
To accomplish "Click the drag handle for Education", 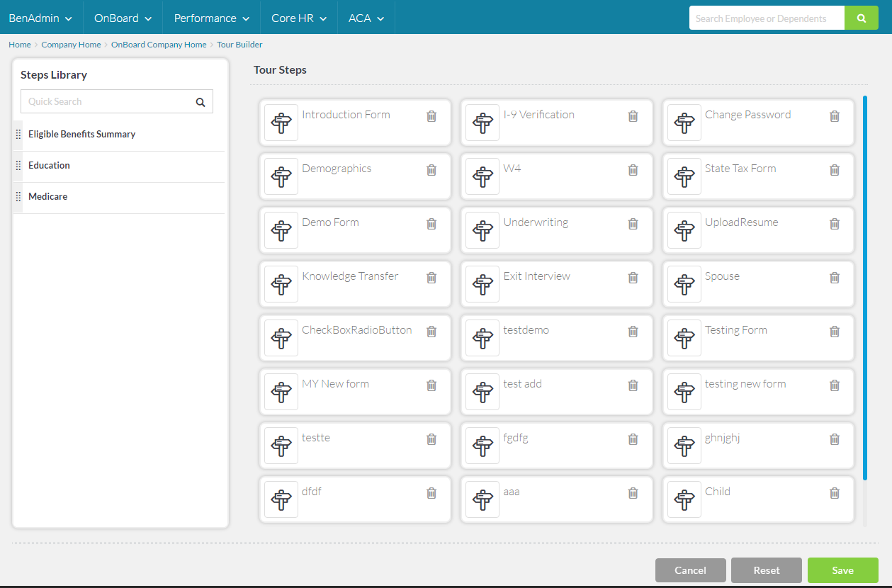I will pyautogui.click(x=18, y=166).
